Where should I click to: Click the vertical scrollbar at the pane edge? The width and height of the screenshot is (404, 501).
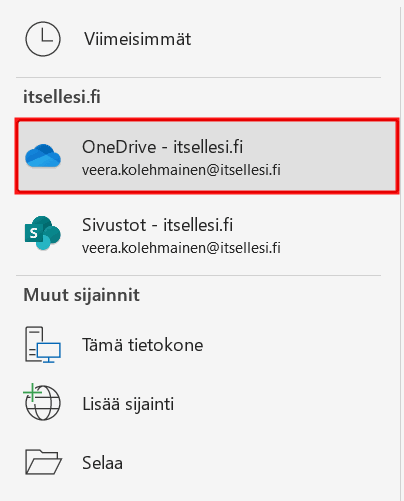point(401,253)
